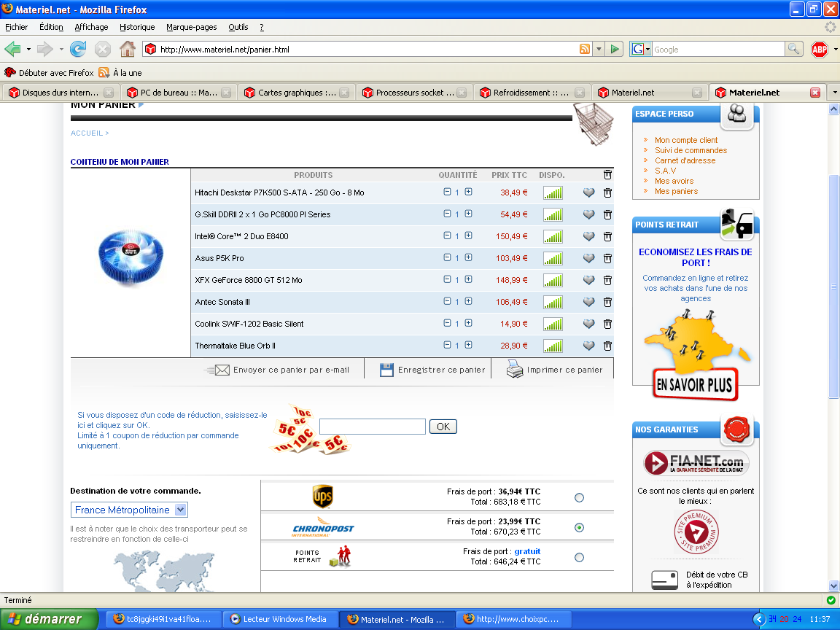Decrease Thermaltake Blue Orb II quantity
Image resolution: width=840 pixels, height=630 pixels.
pos(447,345)
